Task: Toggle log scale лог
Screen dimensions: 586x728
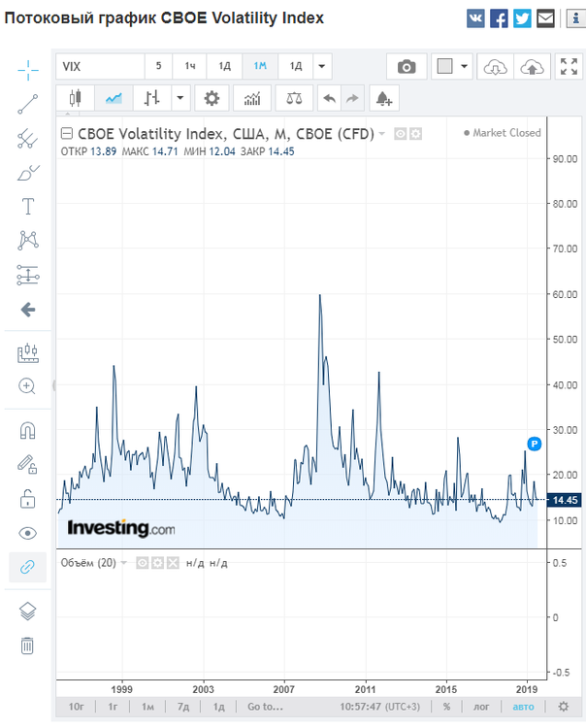Action: click(481, 707)
